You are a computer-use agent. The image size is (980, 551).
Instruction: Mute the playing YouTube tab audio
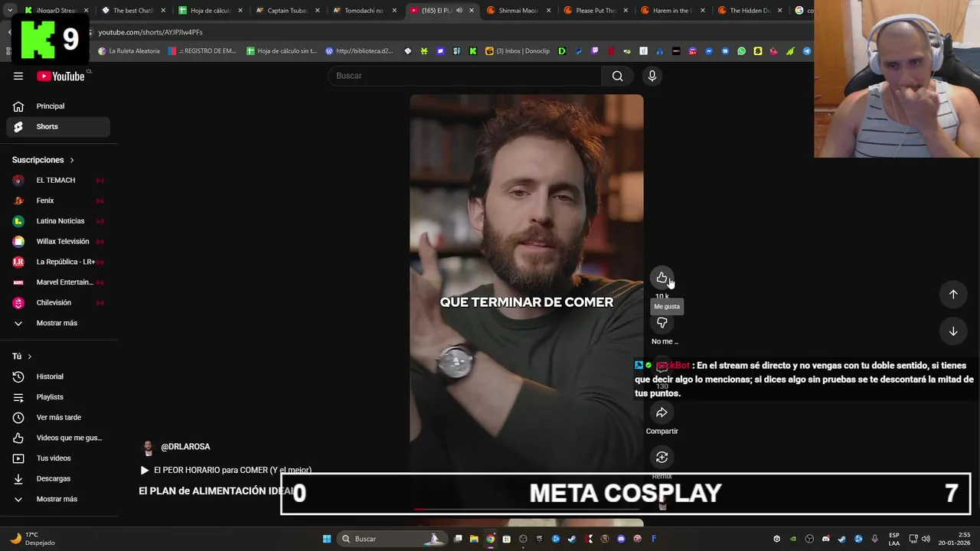459,11
